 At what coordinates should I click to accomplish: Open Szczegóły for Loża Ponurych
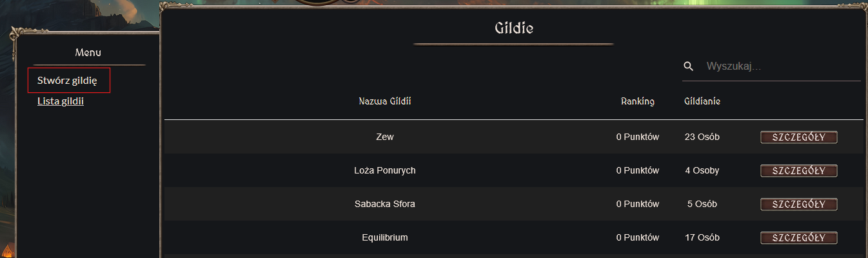point(798,171)
